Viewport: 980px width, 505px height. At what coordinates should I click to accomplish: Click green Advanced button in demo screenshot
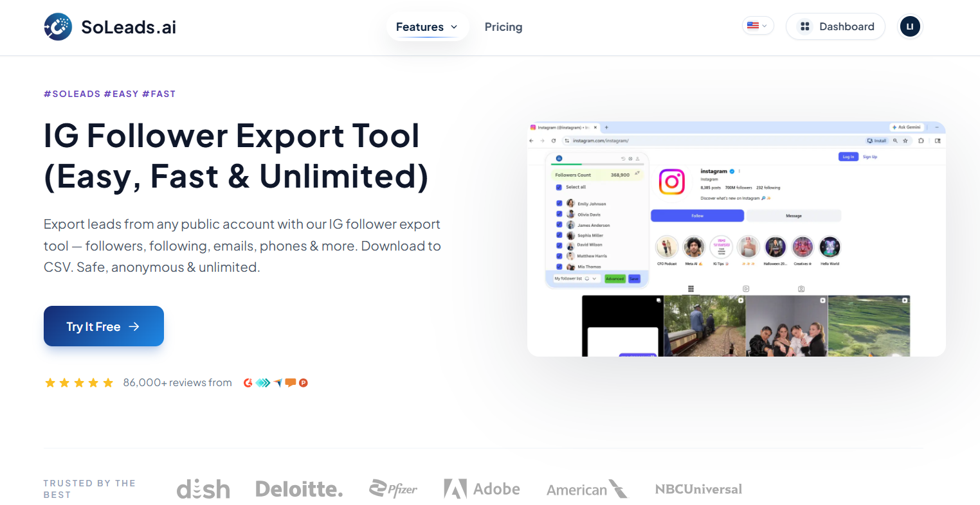[x=615, y=279]
